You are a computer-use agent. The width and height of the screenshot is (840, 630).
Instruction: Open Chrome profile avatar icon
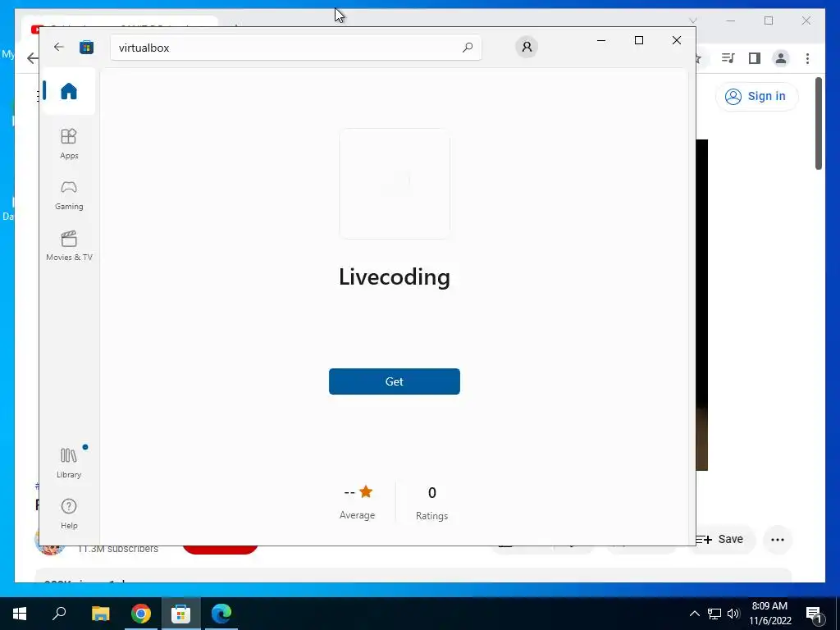click(781, 58)
